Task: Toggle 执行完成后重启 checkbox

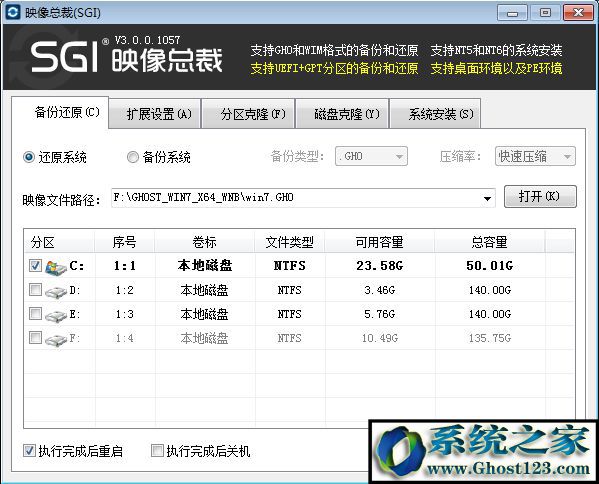Action: (x=29, y=451)
